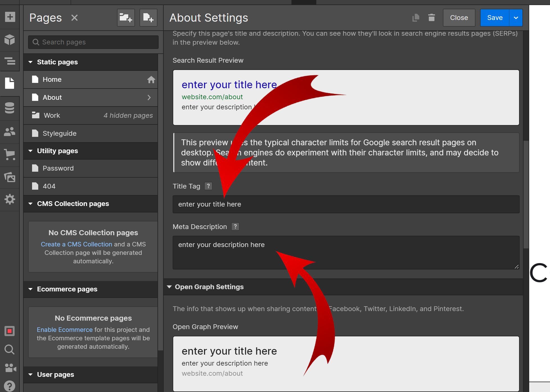Image resolution: width=550 pixels, height=392 pixels.
Task: Click the red square audit icon
Action: (10, 331)
